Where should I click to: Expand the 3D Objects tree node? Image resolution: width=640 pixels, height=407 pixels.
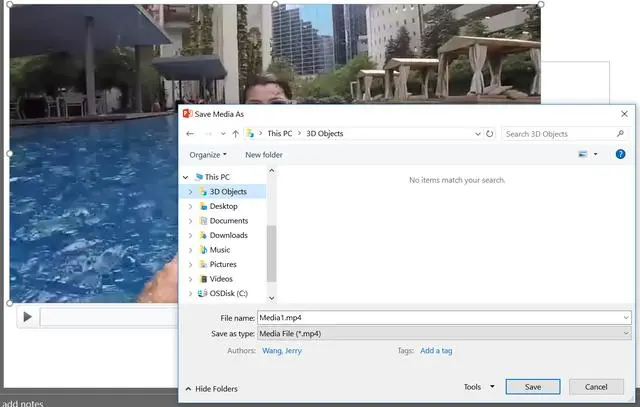click(190, 191)
